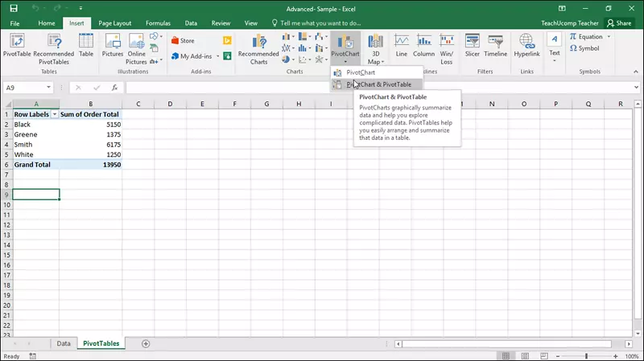Click the Pictures icon
644x361 pixels.
113,45
